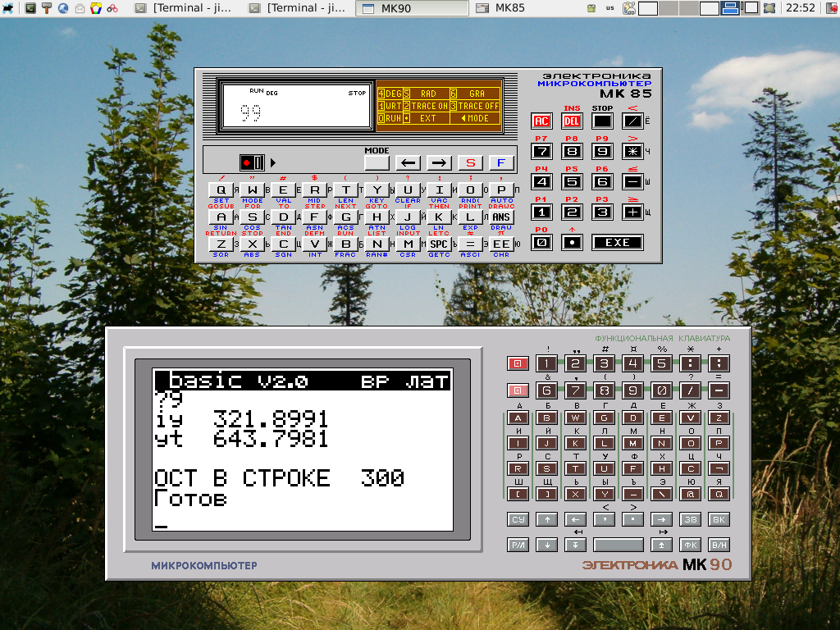This screenshot has width=840, height=630.
Task: Click the ЗВ key on MK90
Action: tap(691, 519)
